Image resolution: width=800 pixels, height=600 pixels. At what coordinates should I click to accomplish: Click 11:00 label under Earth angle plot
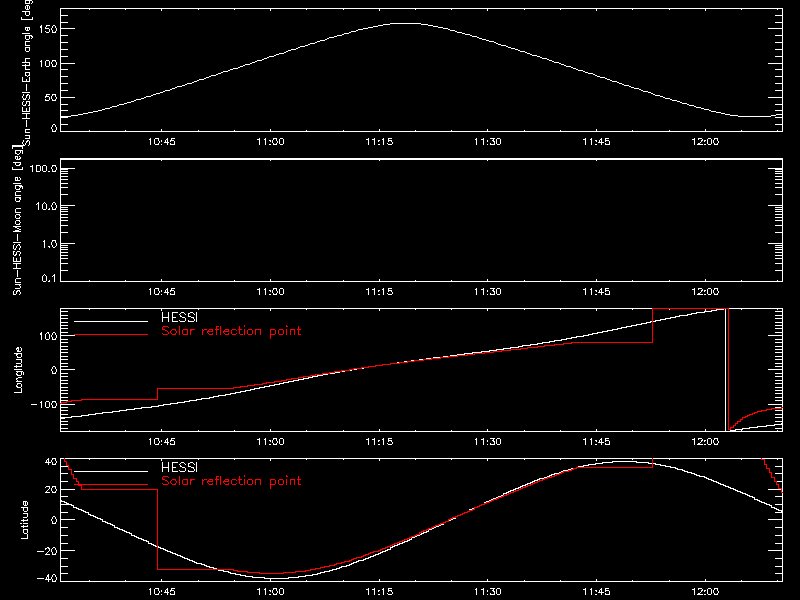[270, 142]
